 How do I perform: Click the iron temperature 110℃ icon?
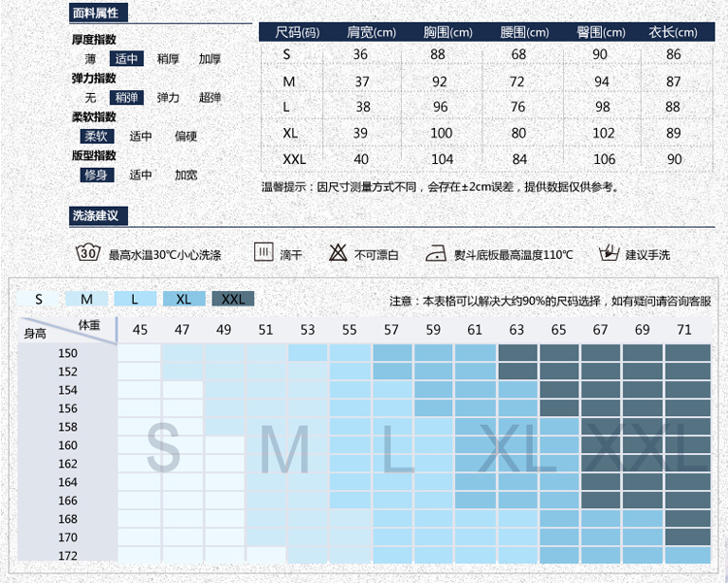click(440, 254)
